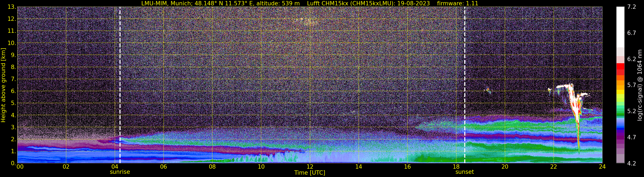The width and height of the screenshot is (644, 177).
Task: Click the '12' tick on the time axis
Action: tap(310, 167)
